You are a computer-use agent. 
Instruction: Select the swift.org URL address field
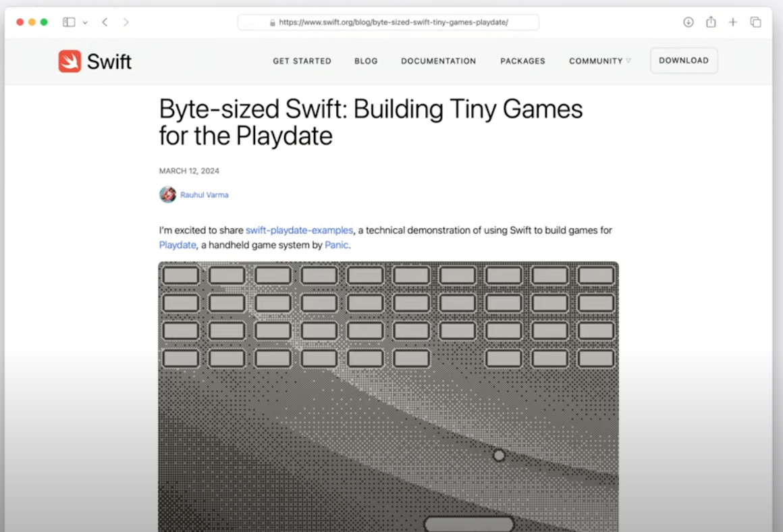tap(388, 22)
